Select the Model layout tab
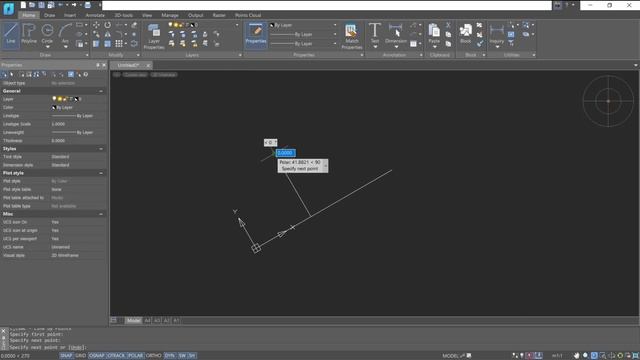The image size is (640, 360). 133,320
